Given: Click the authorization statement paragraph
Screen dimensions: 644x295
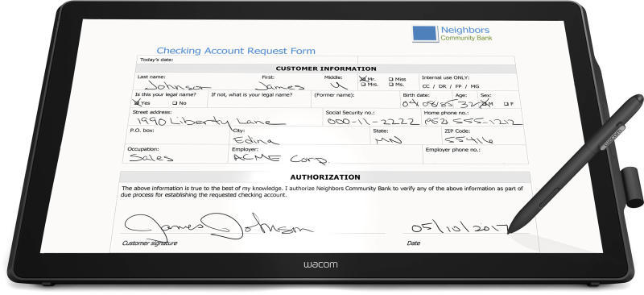Looking at the screenshot, I should coord(322,192).
